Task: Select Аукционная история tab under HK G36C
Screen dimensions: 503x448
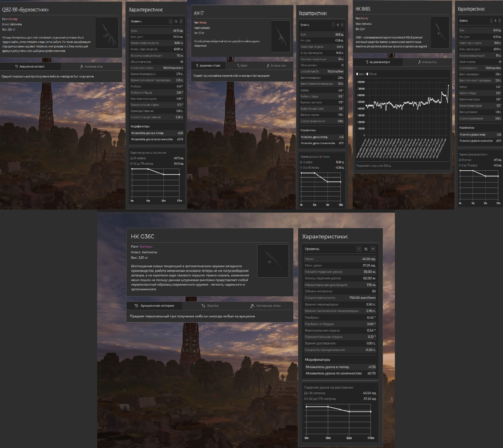Action: (x=154, y=306)
